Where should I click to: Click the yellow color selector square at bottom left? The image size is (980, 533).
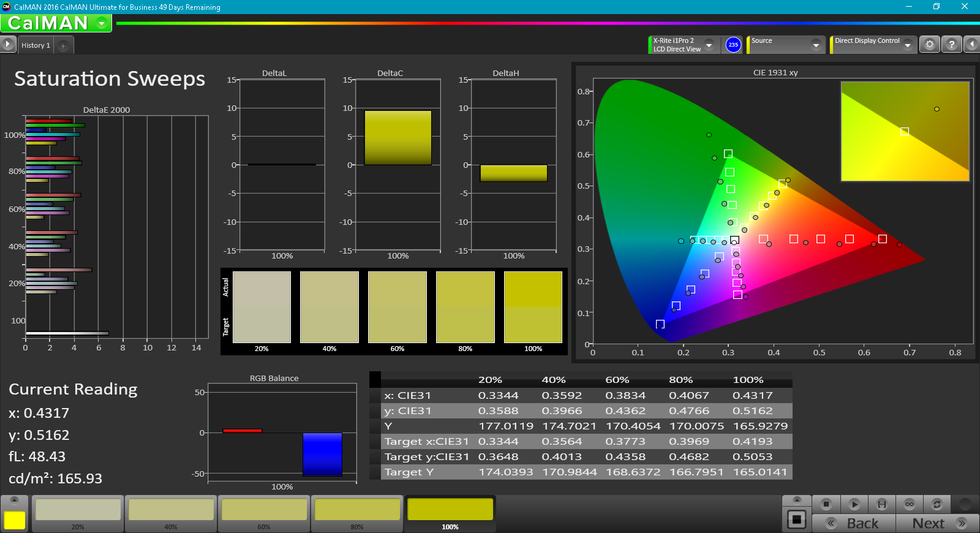pyautogui.click(x=15, y=520)
